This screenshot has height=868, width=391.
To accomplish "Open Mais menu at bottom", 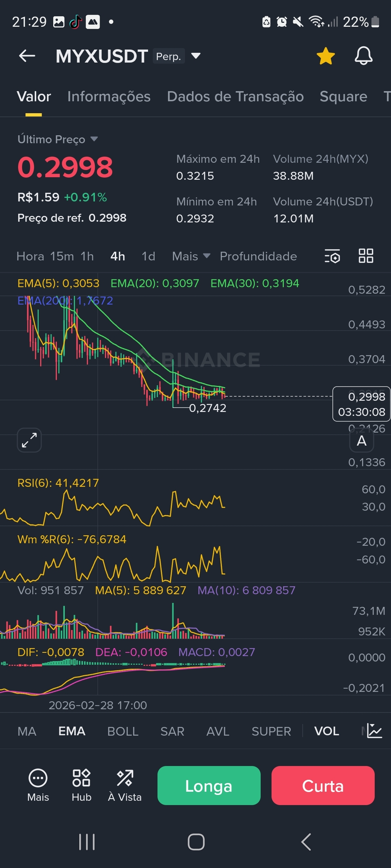I will pos(38,785).
